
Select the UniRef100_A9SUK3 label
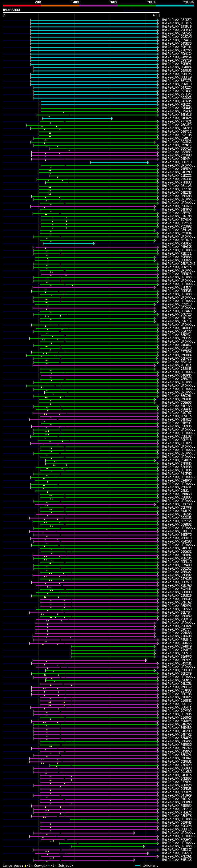coord(177,142)
